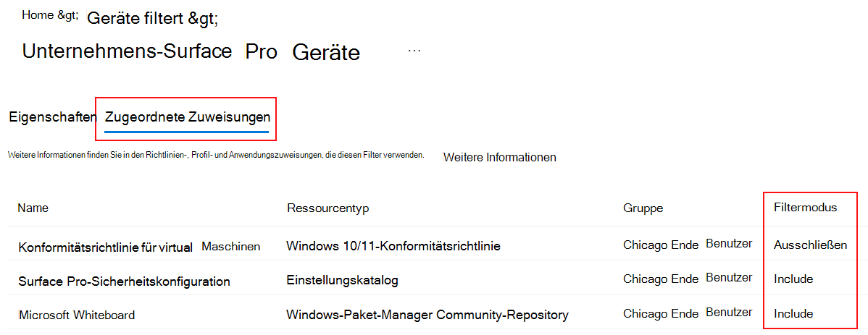This screenshot has height=335, width=868.
Task: Switch to the Eigenschaften tab
Action: 53,118
